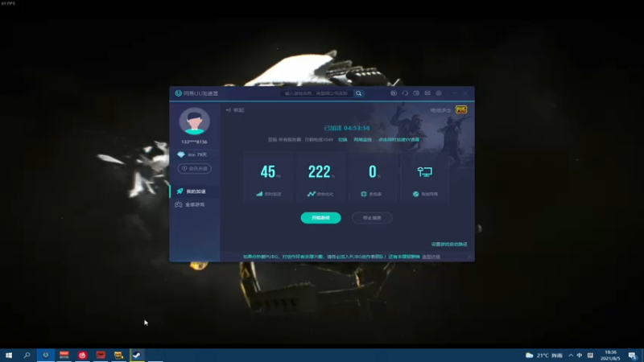Click the 45 ms latency card

coord(269,177)
